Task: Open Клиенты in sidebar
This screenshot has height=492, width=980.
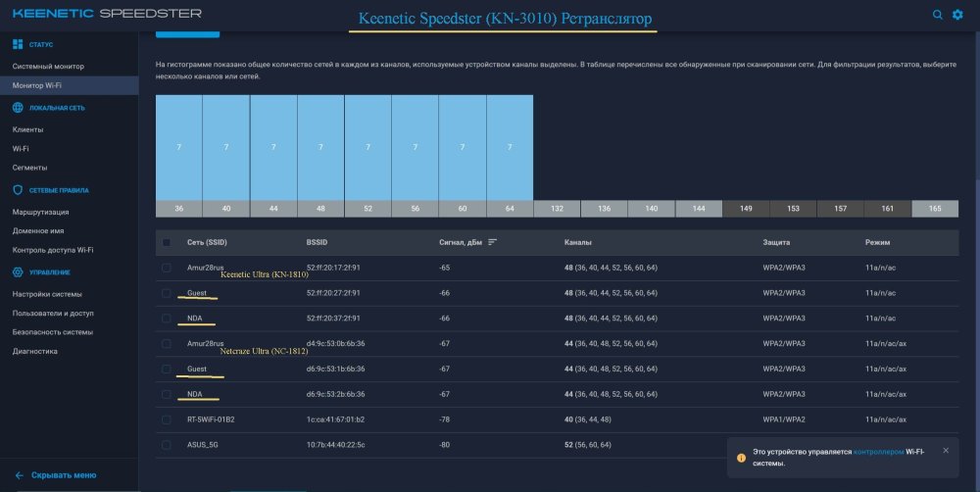Action: coord(27,129)
